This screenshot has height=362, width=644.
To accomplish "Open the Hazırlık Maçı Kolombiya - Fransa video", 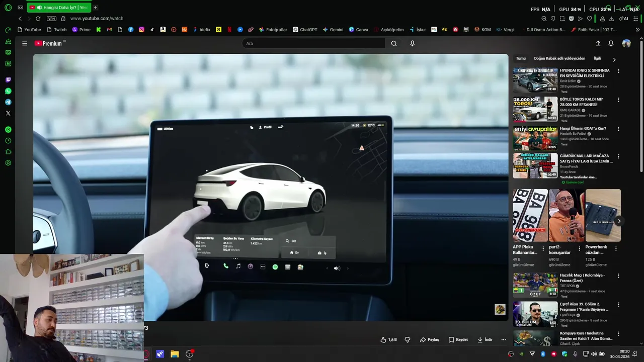I will click(535, 285).
